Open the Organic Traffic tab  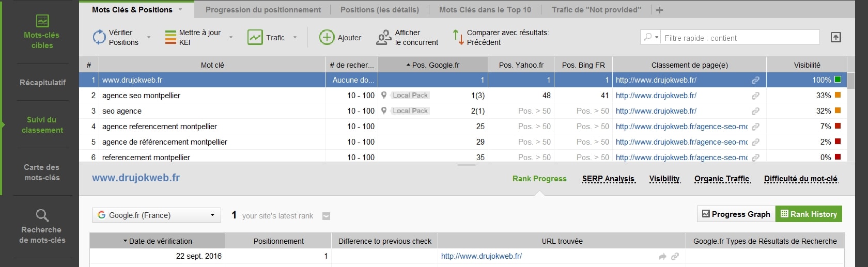click(721, 179)
